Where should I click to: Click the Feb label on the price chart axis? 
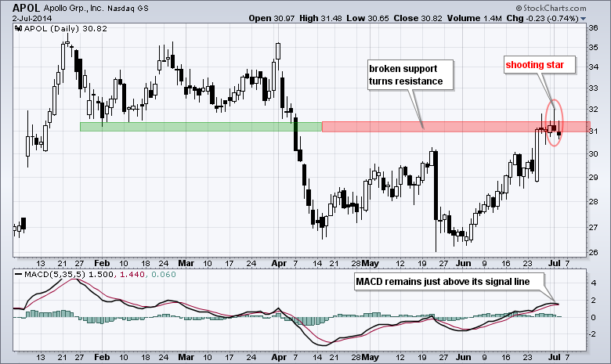[102, 264]
